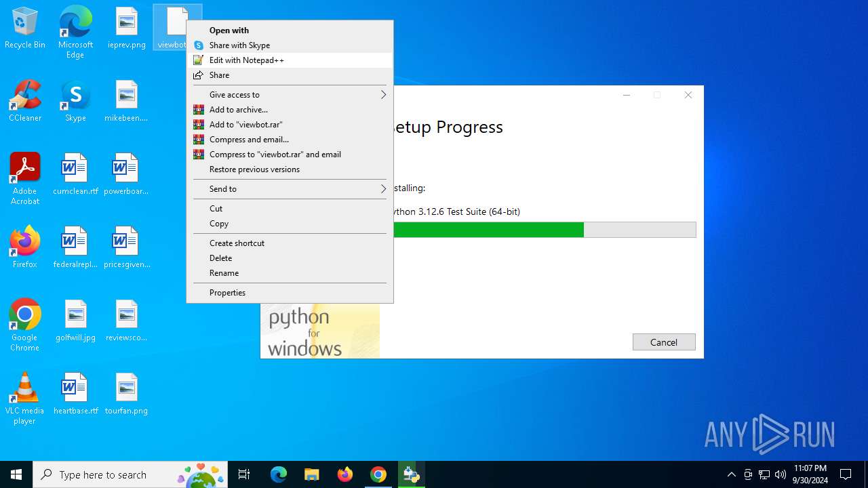The image size is (868, 488).
Task: Open Google Chrome desktop shortcut
Action: point(25,325)
